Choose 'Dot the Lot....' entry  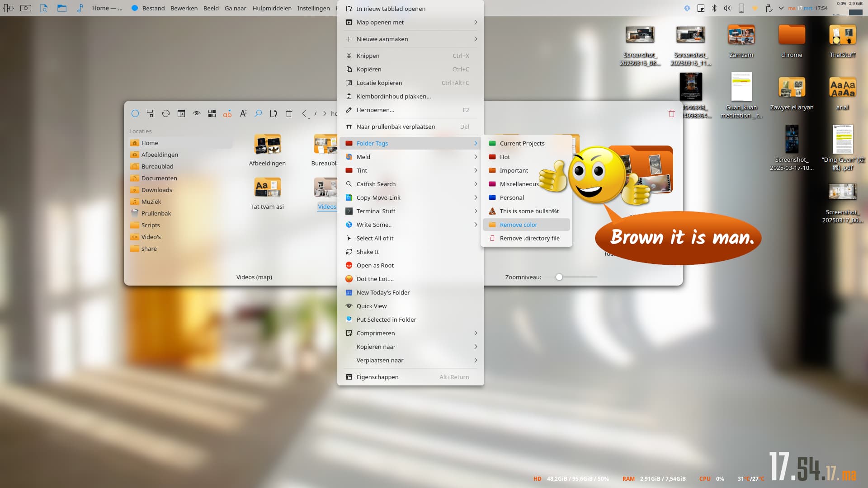click(410, 279)
